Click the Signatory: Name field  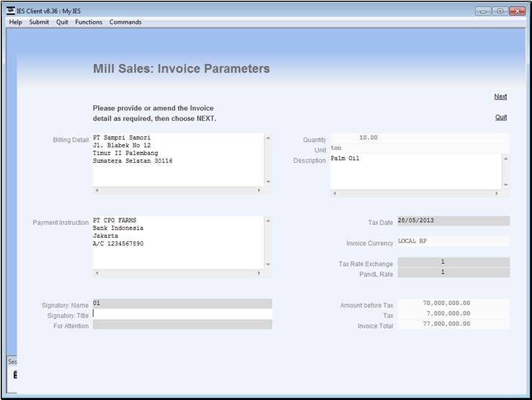(183, 303)
